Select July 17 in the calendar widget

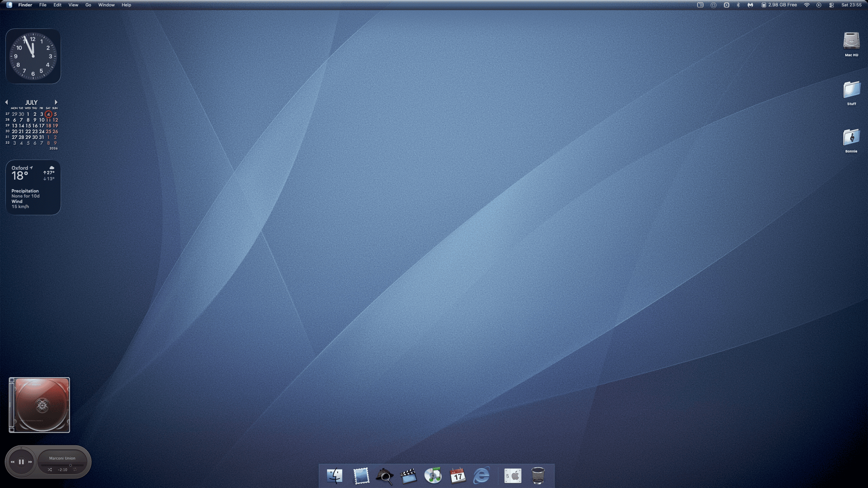(x=42, y=126)
